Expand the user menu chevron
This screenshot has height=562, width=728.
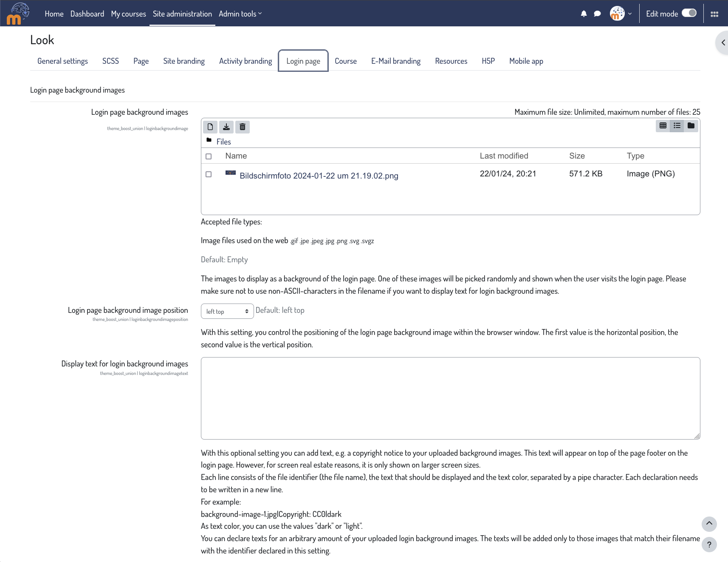(630, 14)
